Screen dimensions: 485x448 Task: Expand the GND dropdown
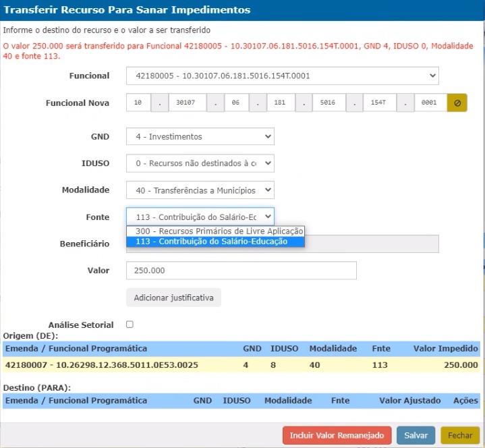[200, 136]
